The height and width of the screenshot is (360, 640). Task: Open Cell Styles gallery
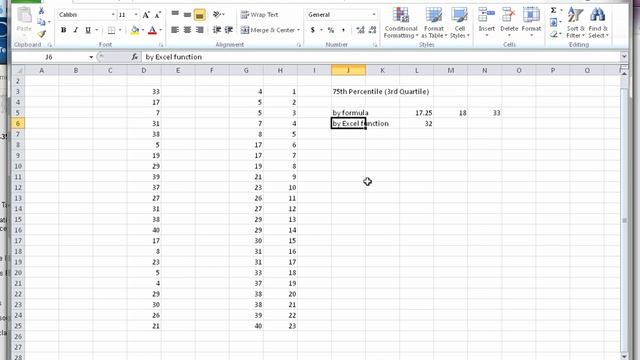460,23
